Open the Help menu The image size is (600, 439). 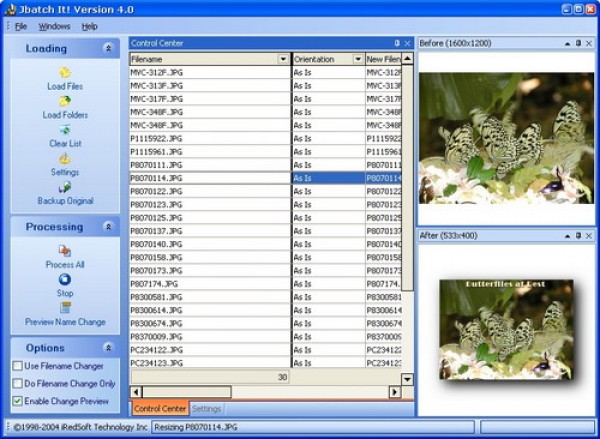pos(90,26)
